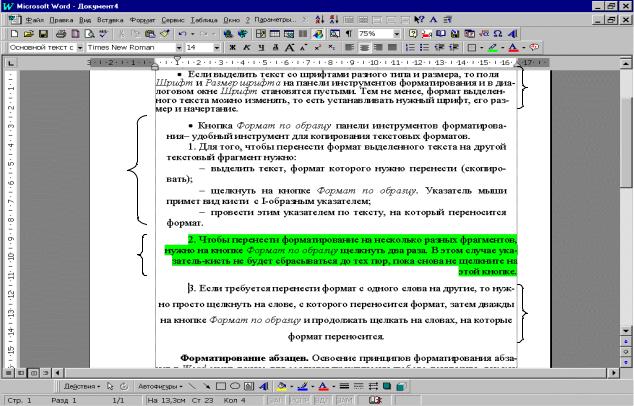
Task: Open the font color dropdown arrow
Action: tap(524, 48)
